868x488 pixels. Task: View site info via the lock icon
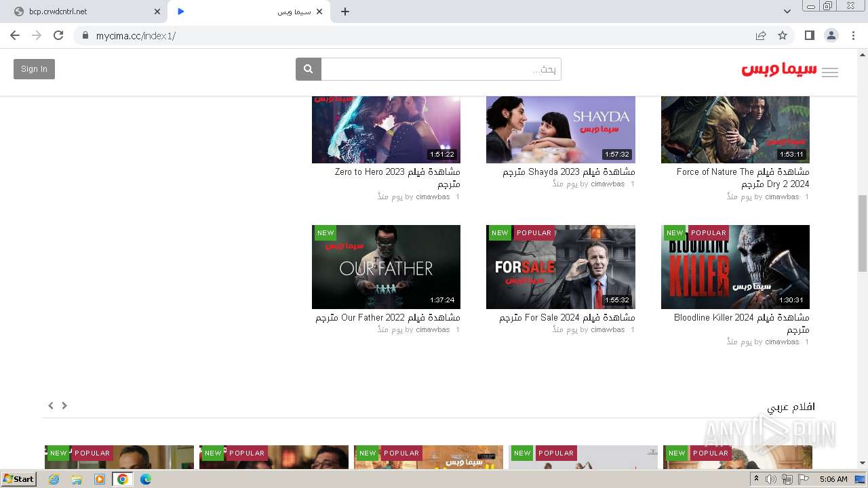pos(85,35)
